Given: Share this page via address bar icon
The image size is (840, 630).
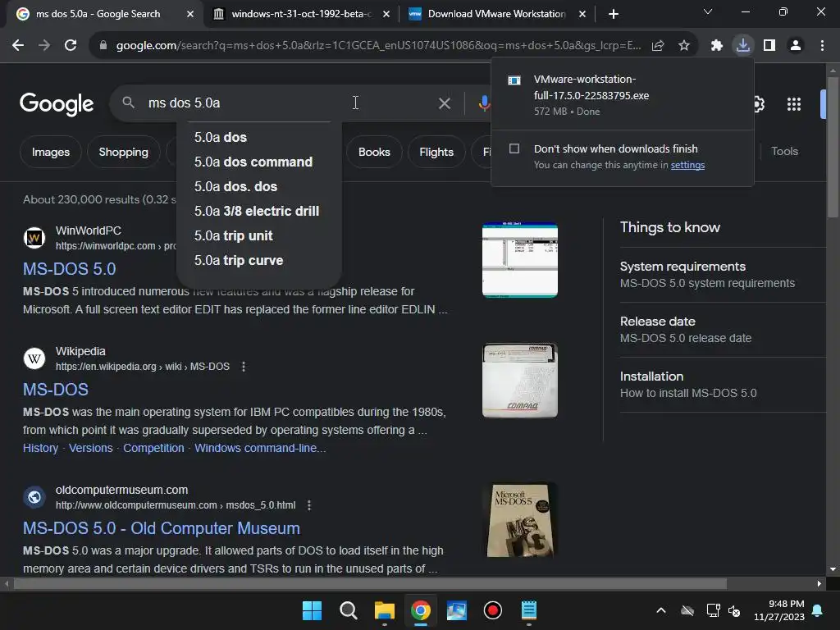Looking at the screenshot, I should pyautogui.click(x=658, y=46).
